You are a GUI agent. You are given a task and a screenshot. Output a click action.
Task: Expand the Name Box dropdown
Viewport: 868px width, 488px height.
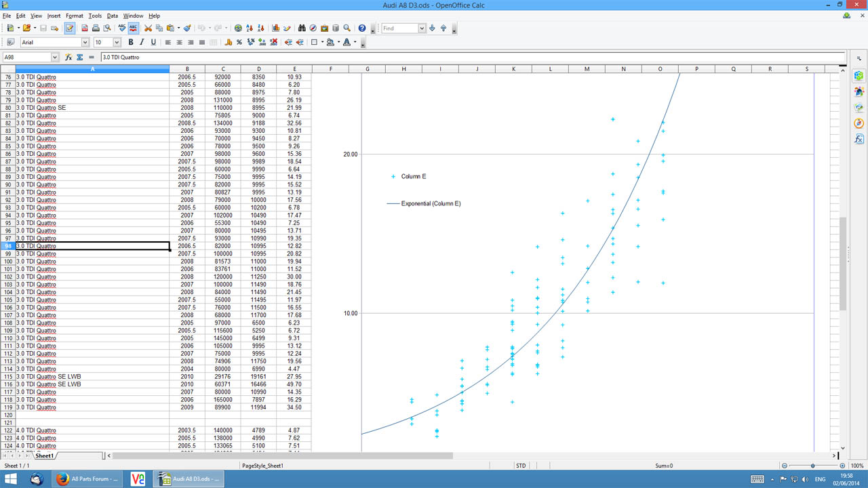coord(54,58)
